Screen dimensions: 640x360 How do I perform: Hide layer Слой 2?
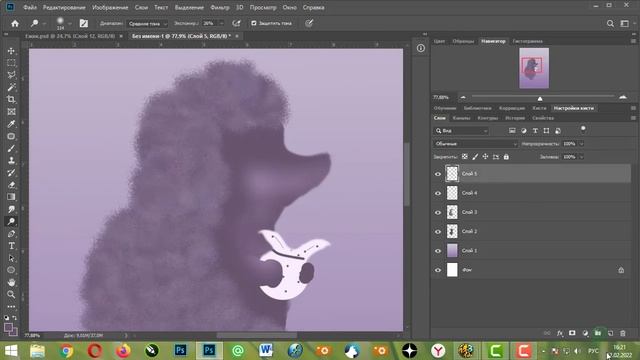438,231
